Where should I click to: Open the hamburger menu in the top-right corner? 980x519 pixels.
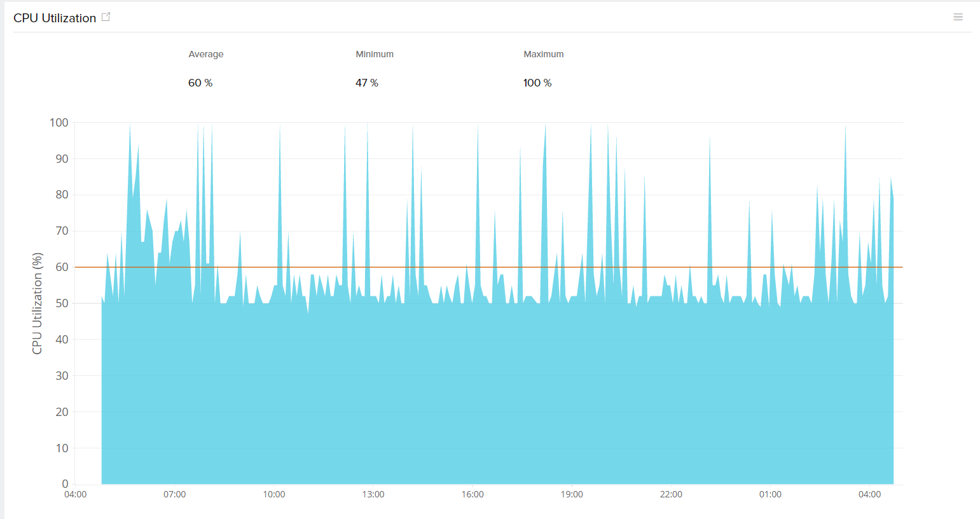click(x=958, y=17)
